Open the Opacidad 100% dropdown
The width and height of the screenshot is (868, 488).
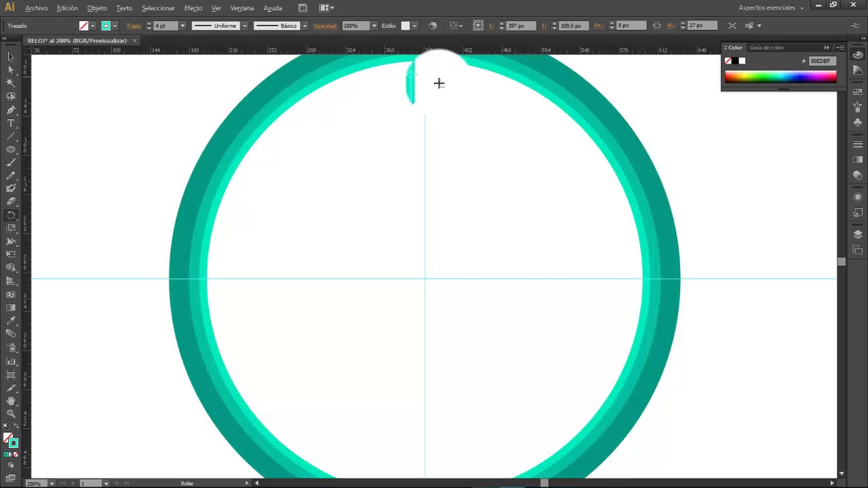coord(374,26)
